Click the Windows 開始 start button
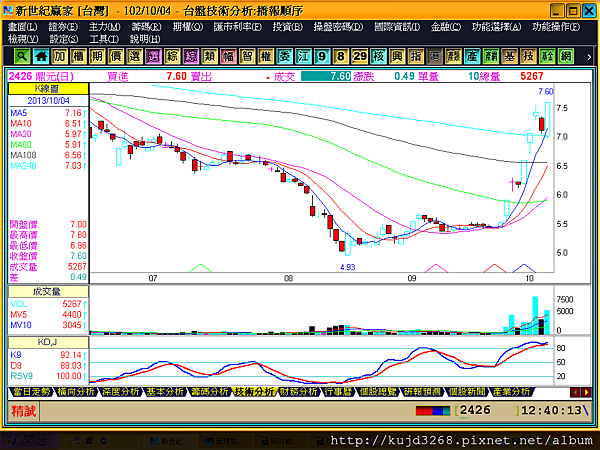The width and height of the screenshot is (600, 450). click(x=29, y=441)
